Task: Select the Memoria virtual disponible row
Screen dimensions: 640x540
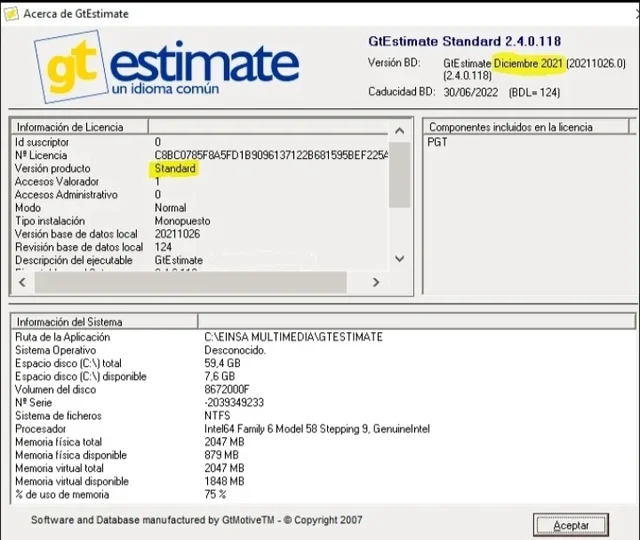Action: pyautogui.click(x=322, y=481)
